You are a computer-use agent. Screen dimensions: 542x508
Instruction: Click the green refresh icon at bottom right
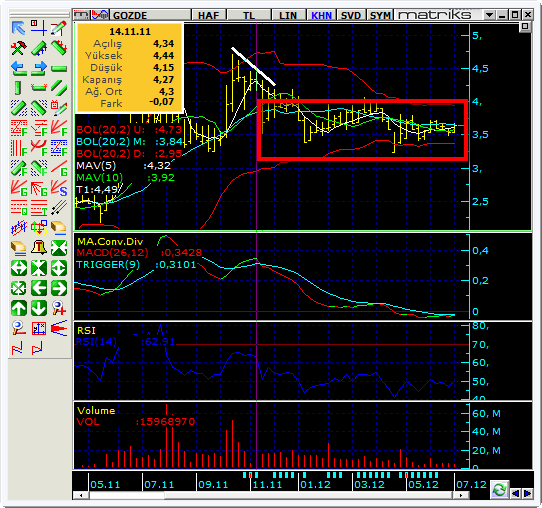499,490
